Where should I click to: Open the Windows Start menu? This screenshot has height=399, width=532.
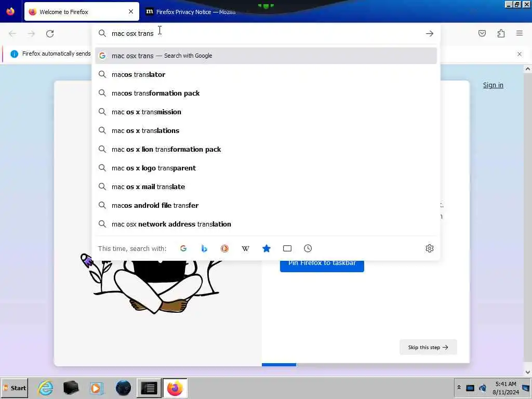[x=15, y=388]
